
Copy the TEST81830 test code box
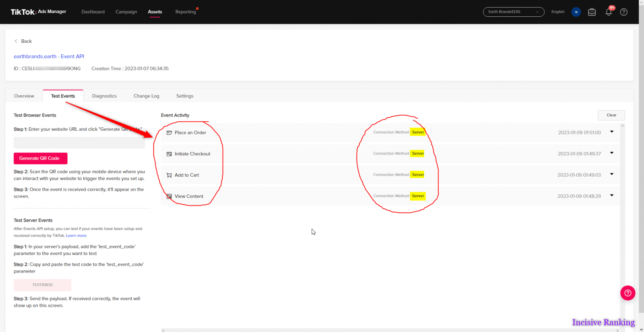point(42,285)
